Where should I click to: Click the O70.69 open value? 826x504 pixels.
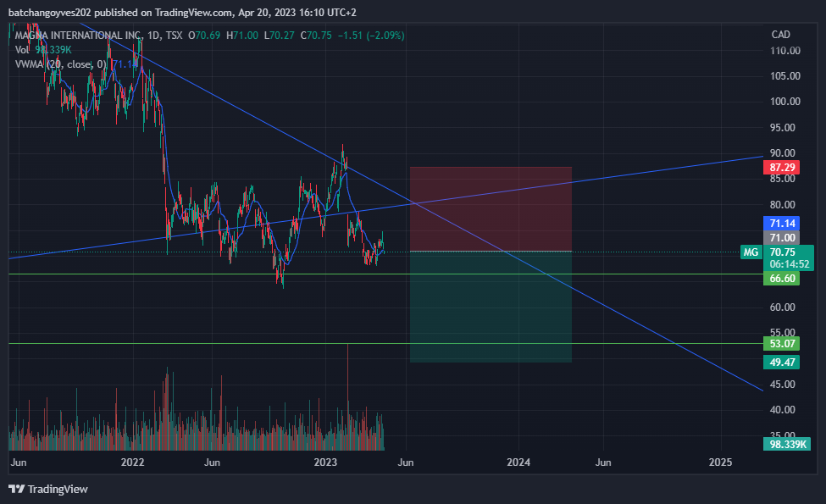204,36
